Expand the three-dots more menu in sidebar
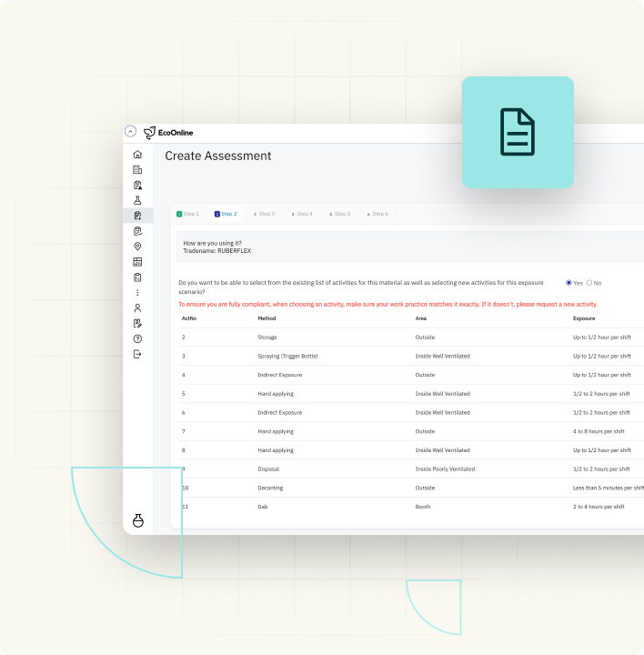644x655 pixels. 137,293
